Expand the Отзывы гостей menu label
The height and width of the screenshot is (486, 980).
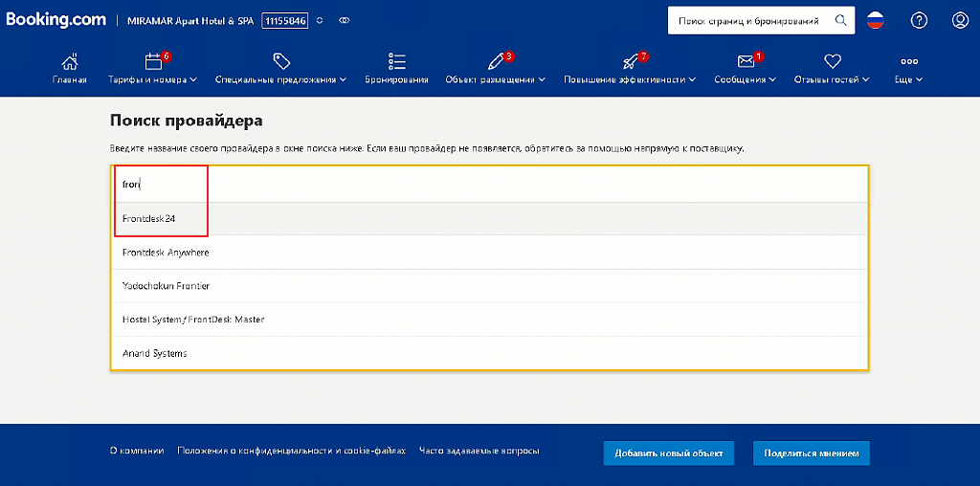point(832,79)
